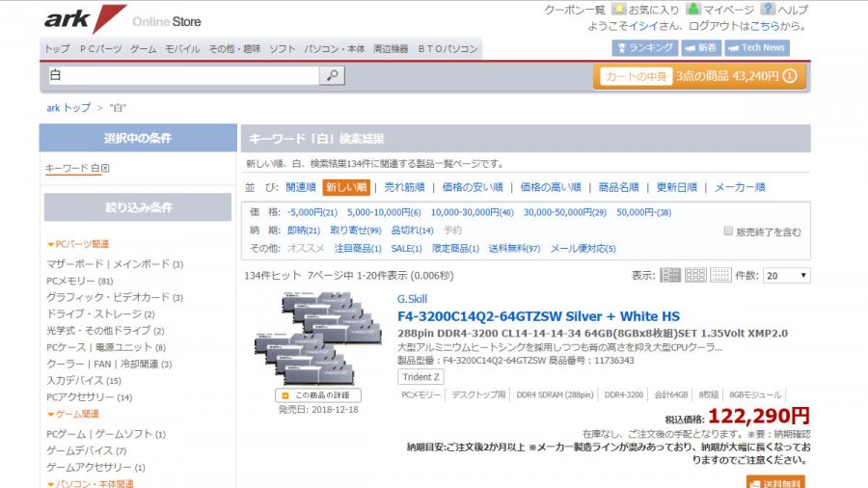Viewport: 868px width, 488px height.
Task: Open the G.Skill maker link
Action: pyautogui.click(x=412, y=299)
